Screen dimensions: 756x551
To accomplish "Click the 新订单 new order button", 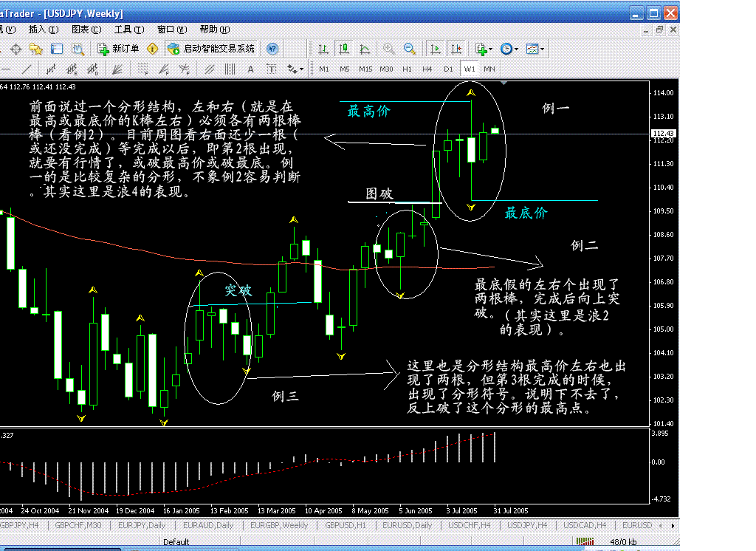I will [x=118, y=49].
